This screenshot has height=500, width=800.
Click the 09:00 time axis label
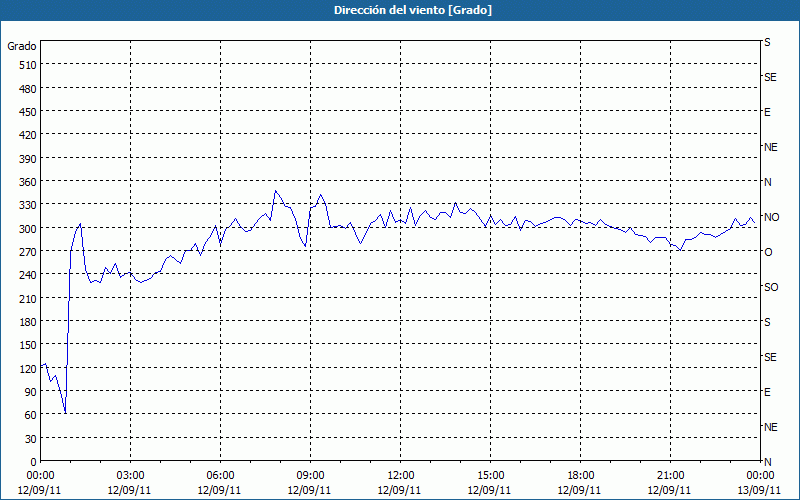click(x=310, y=476)
